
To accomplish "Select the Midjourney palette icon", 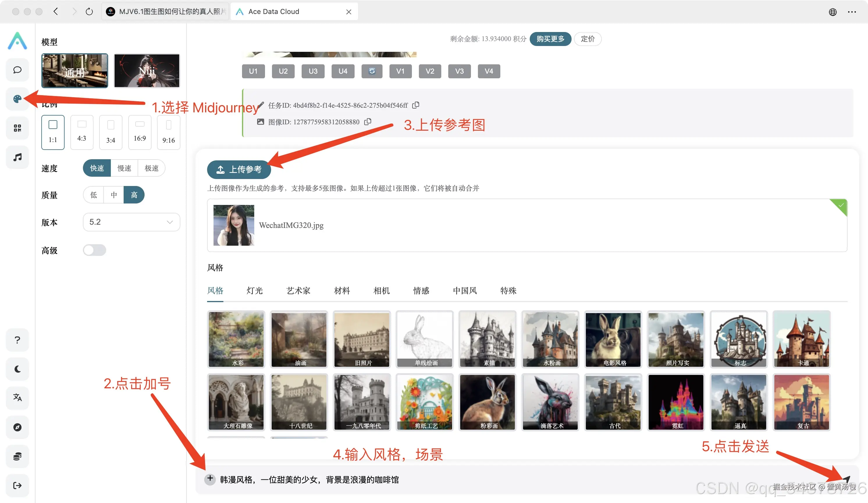I will (x=17, y=99).
